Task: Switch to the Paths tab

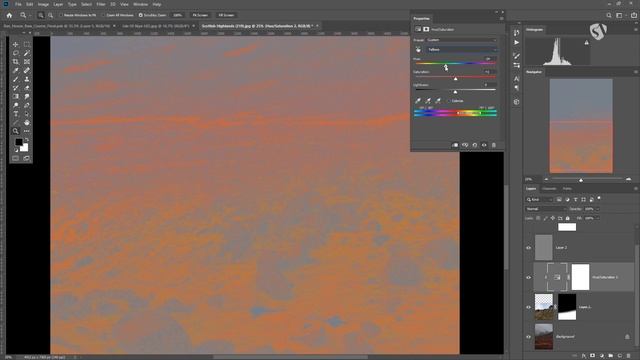Action: [x=567, y=189]
